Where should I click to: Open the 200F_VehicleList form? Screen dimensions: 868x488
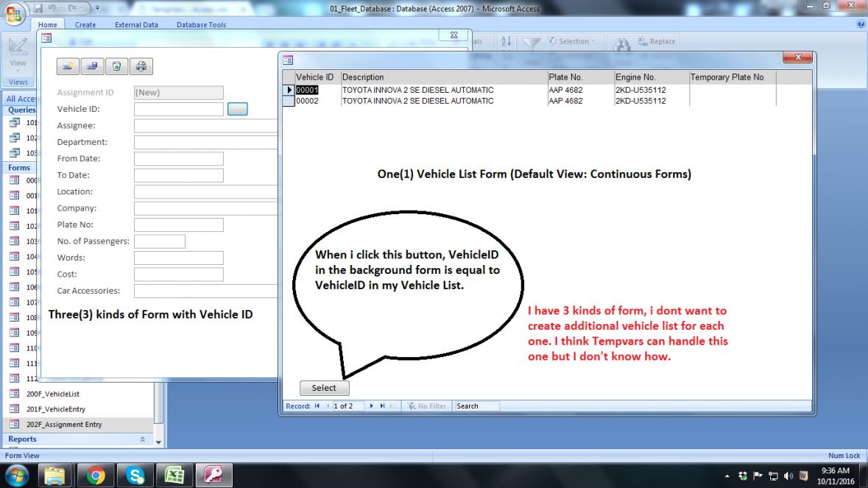(52, 394)
